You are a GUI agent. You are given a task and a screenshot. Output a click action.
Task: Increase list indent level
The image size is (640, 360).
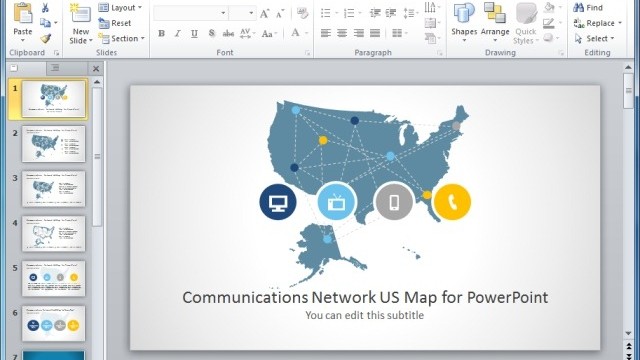click(391, 13)
